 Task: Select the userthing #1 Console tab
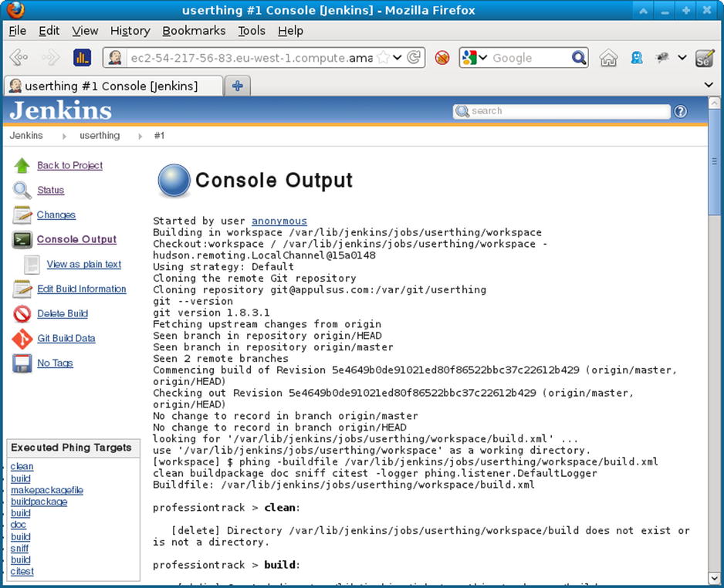113,86
